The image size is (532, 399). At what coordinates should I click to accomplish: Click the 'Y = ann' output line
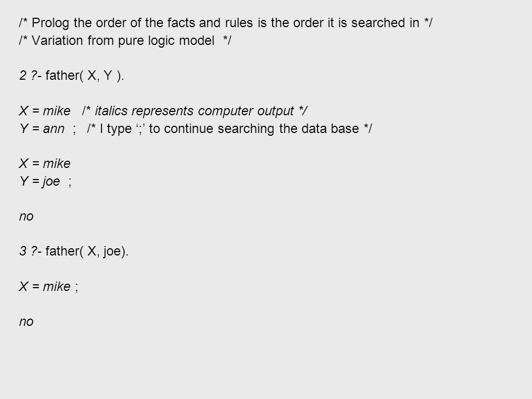(42, 129)
